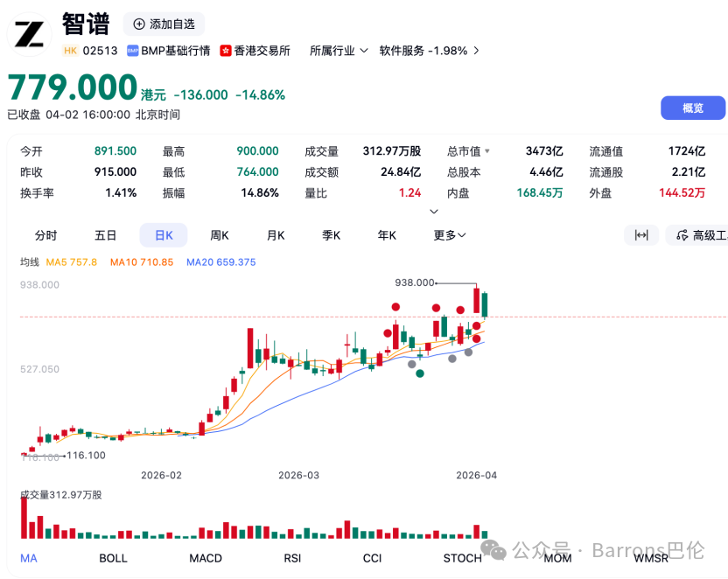
Task: Click the current price 779.000
Action: click(x=73, y=87)
